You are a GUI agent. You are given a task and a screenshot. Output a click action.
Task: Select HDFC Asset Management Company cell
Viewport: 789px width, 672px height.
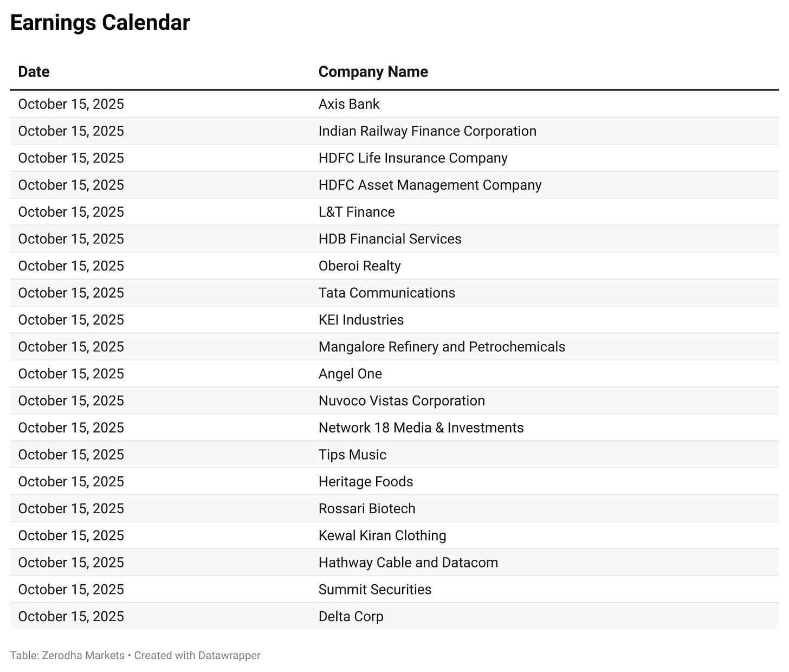430,185
